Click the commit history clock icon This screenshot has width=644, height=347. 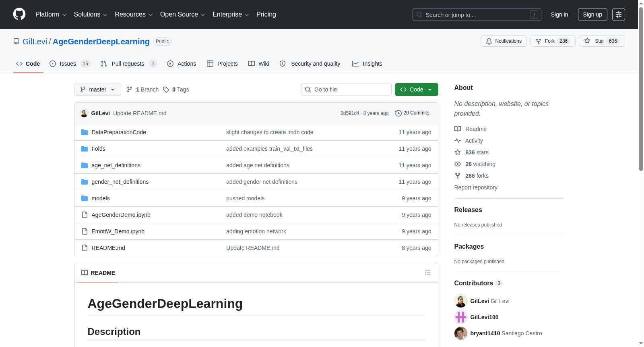[x=398, y=113]
